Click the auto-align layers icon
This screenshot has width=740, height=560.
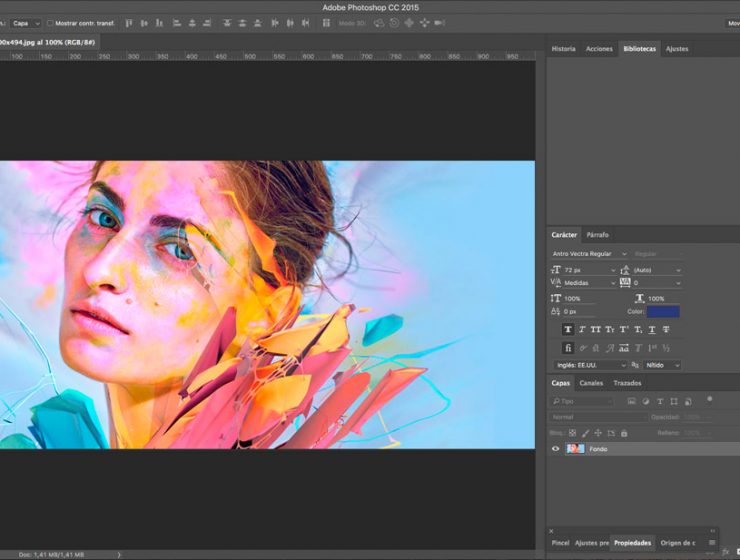pos(326,23)
